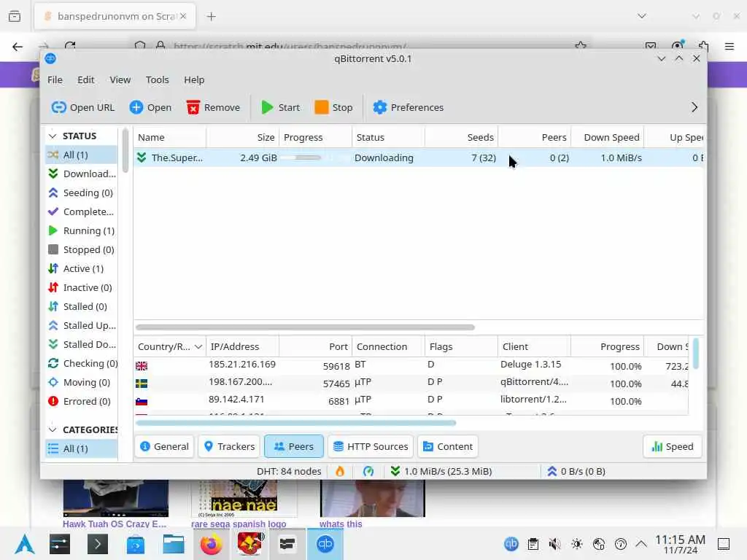Toggle alternative speed limits icon
Viewport: 747px width, 560px height.
pyautogui.click(x=368, y=472)
